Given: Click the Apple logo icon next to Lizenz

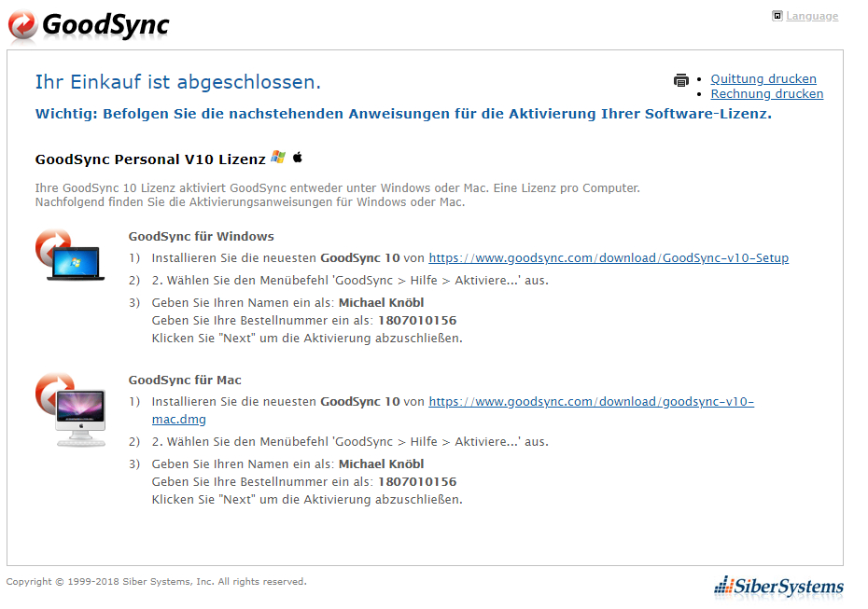Looking at the screenshot, I should coord(298,157).
